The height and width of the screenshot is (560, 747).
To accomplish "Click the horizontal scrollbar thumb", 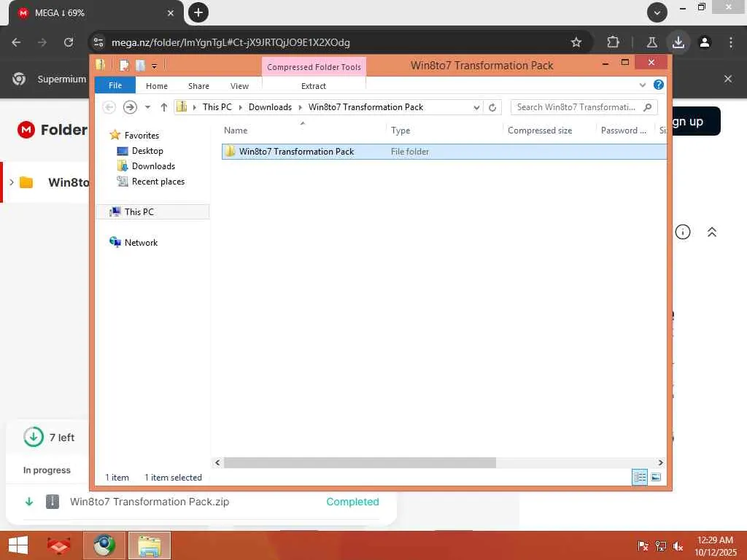I will pos(360,462).
